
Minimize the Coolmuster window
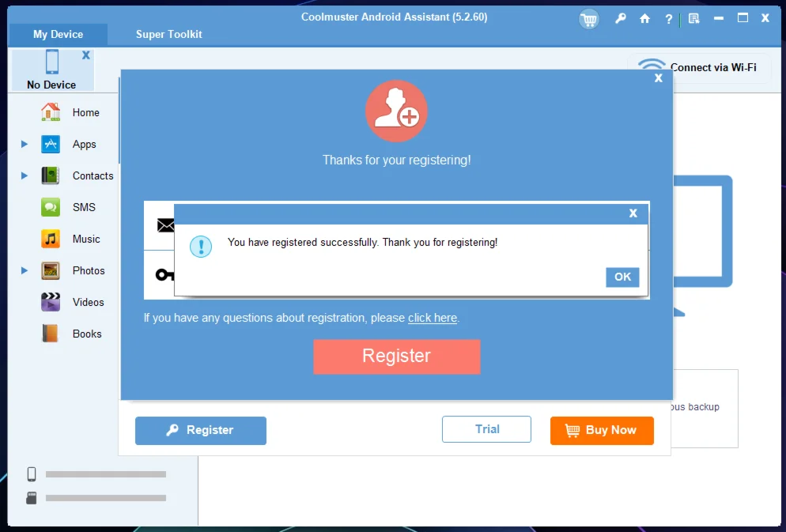coord(718,18)
